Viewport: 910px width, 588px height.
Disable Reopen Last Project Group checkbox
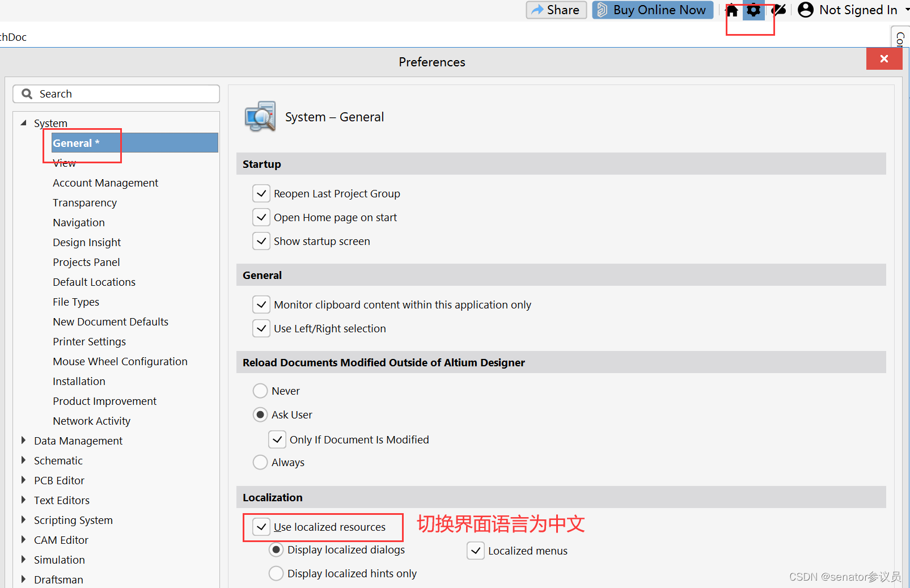(261, 193)
